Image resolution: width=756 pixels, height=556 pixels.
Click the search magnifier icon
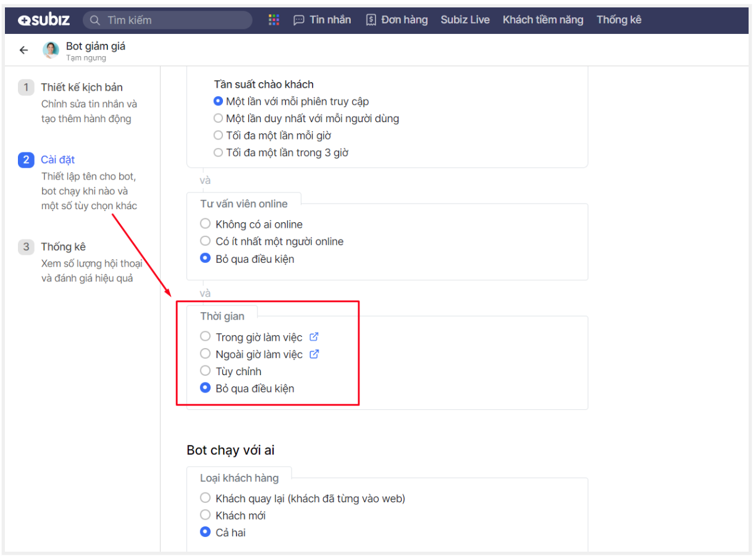(95, 20)
